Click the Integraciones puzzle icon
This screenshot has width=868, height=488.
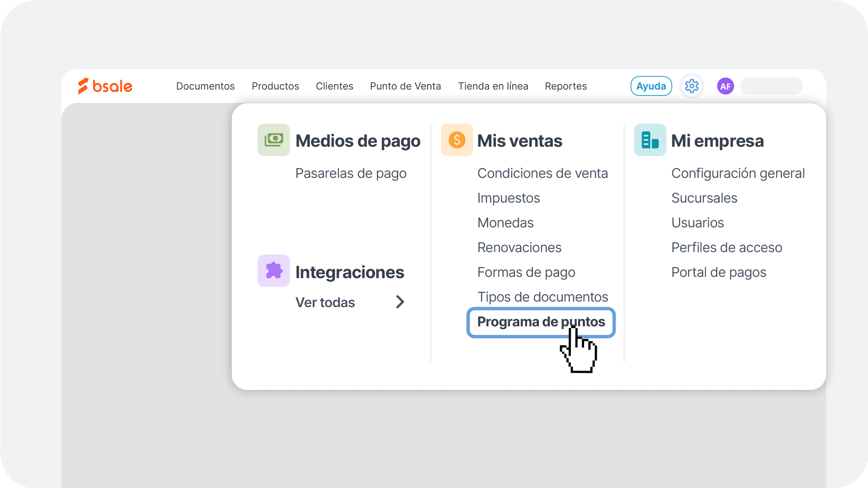point(273,270)
